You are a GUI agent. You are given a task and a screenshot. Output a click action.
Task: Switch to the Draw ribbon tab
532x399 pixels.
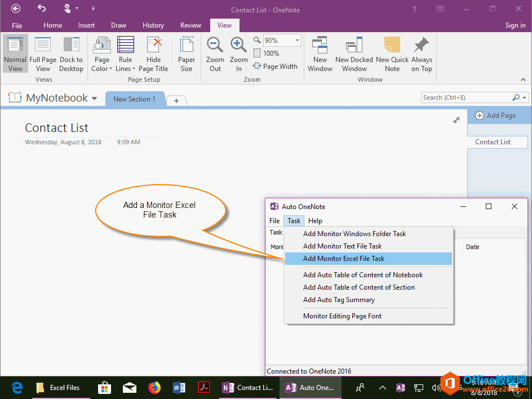pyautogui.click(x=118, y=25)
